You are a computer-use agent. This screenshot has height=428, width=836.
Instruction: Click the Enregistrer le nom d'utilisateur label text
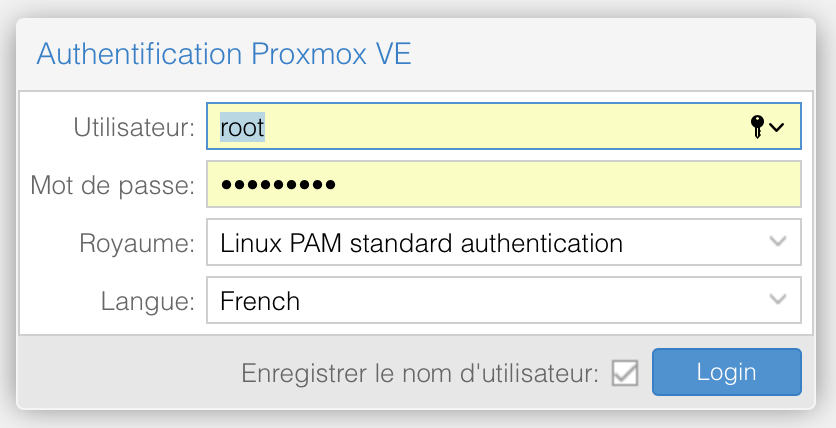[420, 373]
